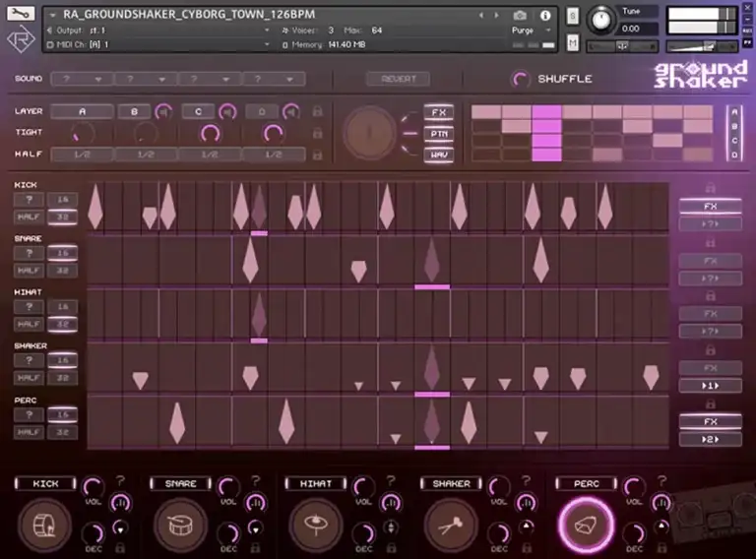Toggle the Kick row 32 step button
The image size is (756, 559).
(x=63, y=217)
